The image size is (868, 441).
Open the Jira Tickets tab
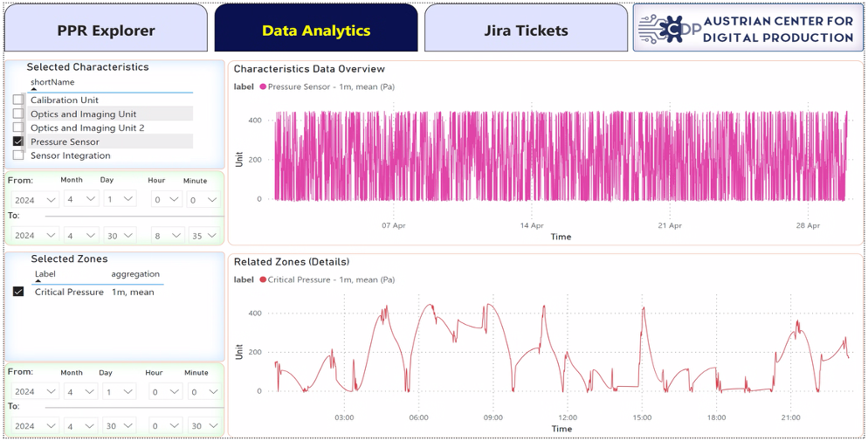tap(526, 28)
